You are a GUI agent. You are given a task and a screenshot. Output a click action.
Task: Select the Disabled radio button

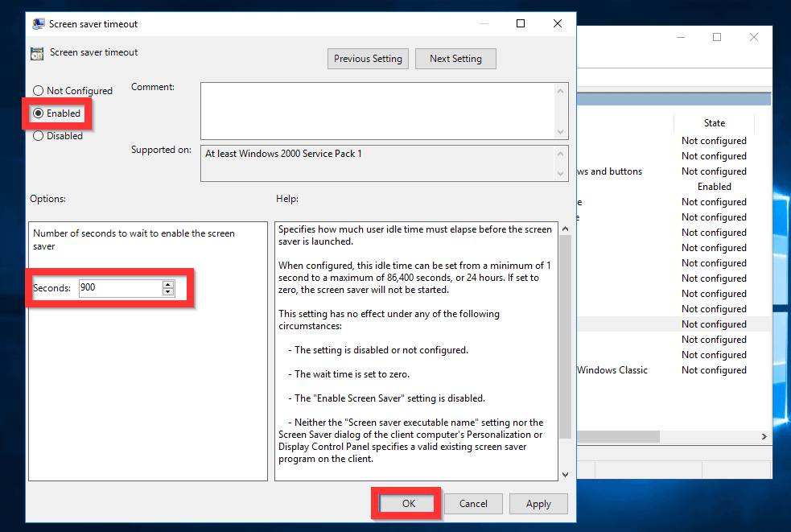[x=39, y=135]
